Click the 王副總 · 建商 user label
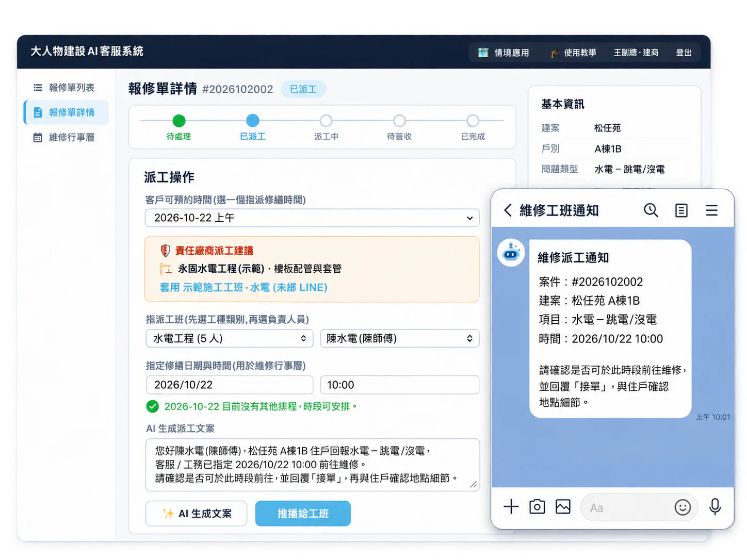Image resolution: width=747 pixels, height=560 pixels. tap(636, 53)
